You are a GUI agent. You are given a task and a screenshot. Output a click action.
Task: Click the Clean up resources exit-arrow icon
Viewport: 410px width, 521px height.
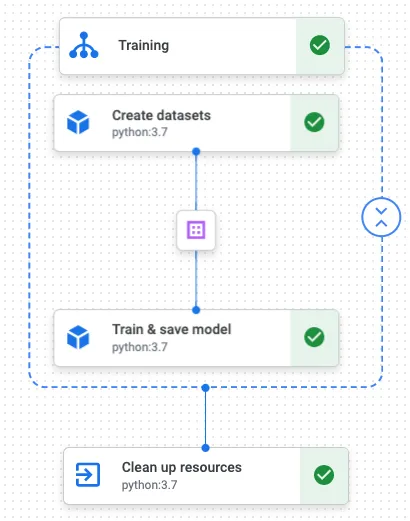pos(88,475)
